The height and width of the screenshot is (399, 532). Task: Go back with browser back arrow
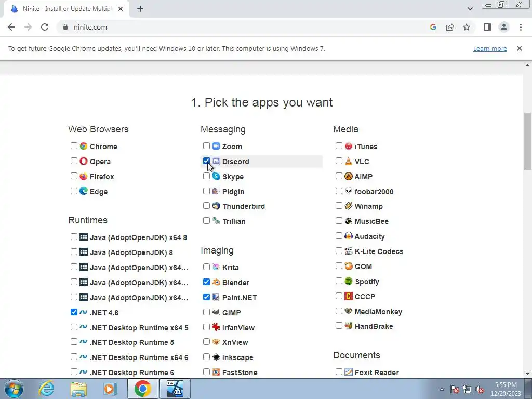11,27
